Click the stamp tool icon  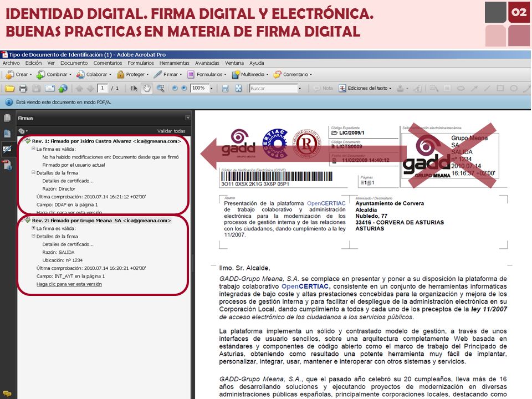coord(400,89)
